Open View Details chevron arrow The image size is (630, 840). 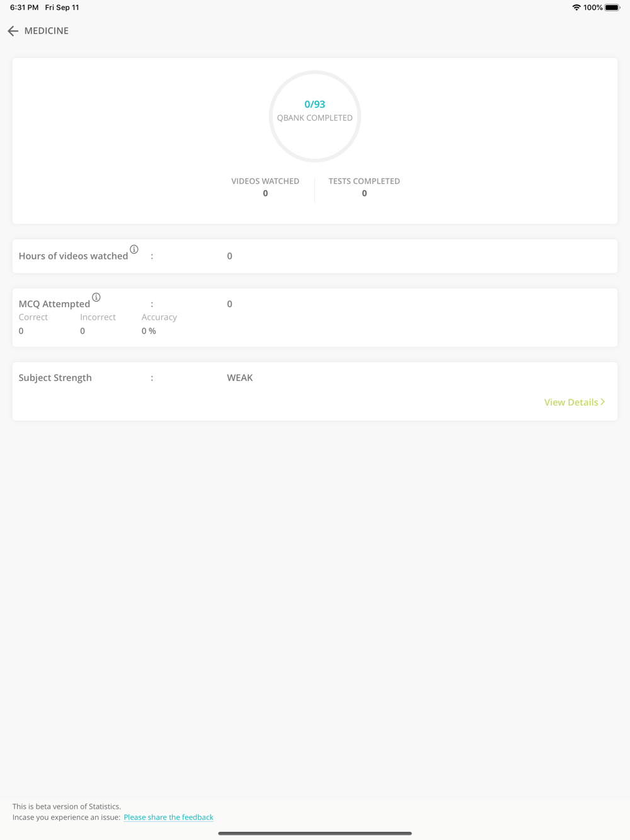click(603, 402)
